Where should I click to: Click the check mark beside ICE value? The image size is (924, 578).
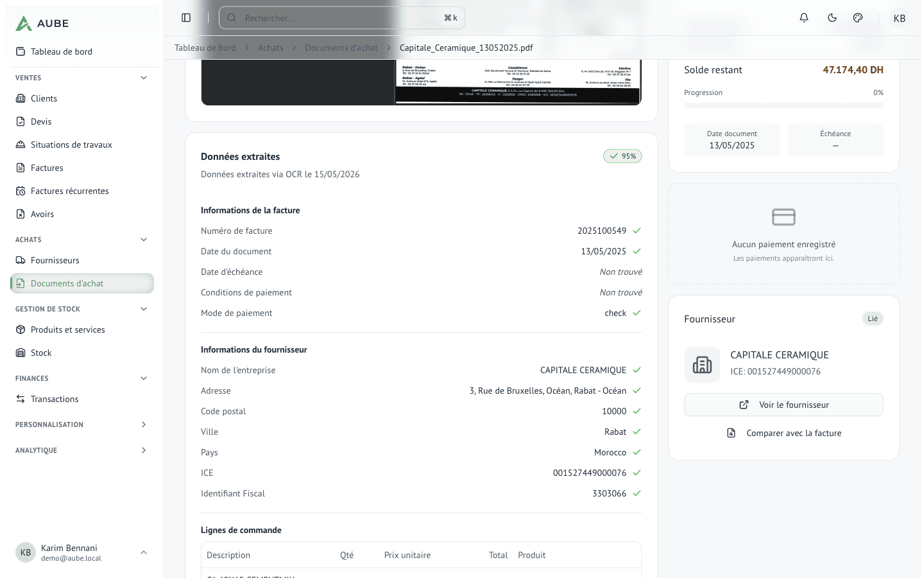637,473
